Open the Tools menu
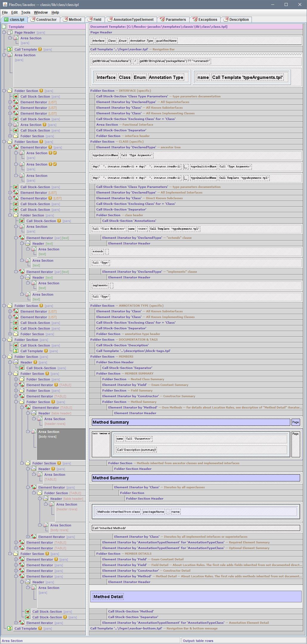This screenshot has height=644, width=307. click(25, 13)
